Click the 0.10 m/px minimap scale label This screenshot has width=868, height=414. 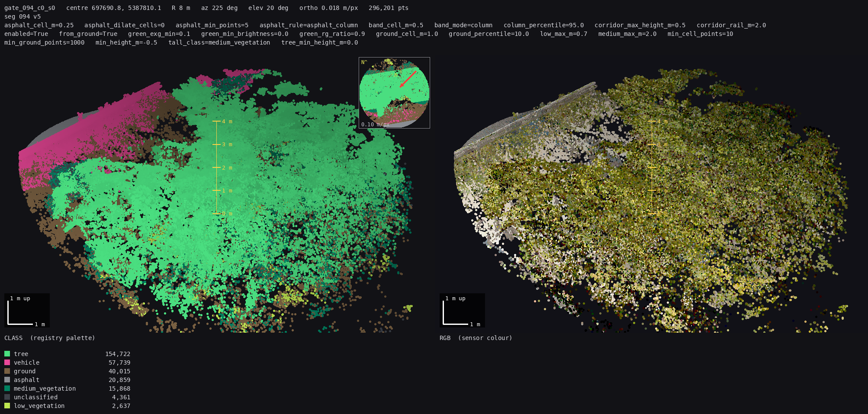point(375,125)
